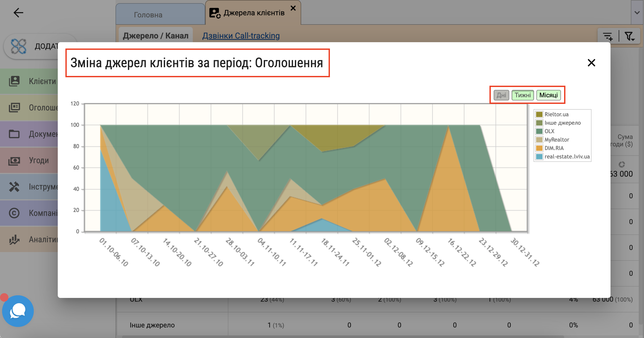Switch chart grouping to Місяці
The image size is (644, 338).
click(x=549, y=95)
